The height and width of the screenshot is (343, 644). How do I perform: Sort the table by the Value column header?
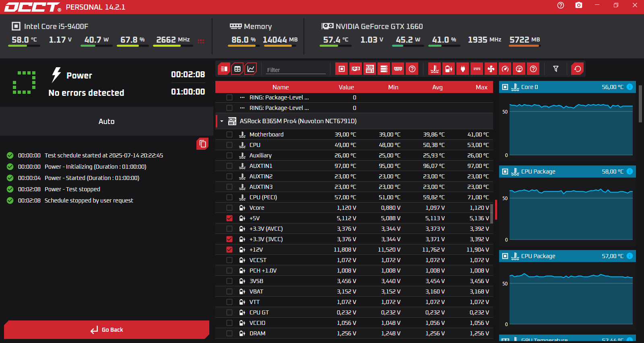[346, 87]
